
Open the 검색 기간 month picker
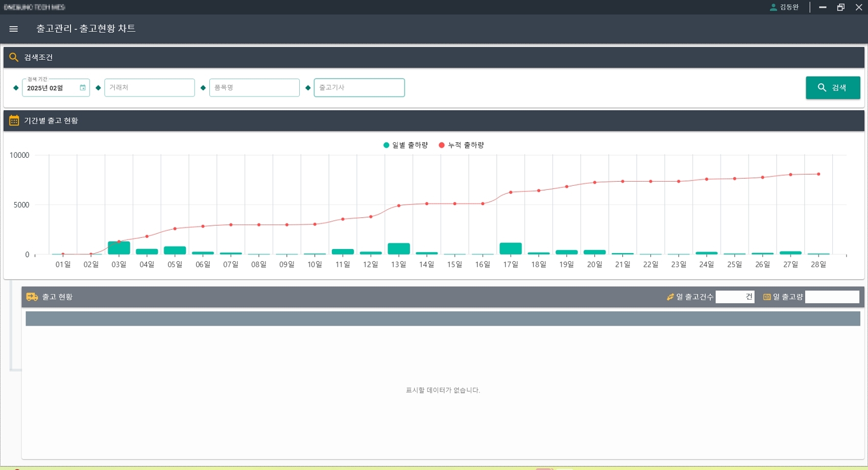[x=51, y=88]
